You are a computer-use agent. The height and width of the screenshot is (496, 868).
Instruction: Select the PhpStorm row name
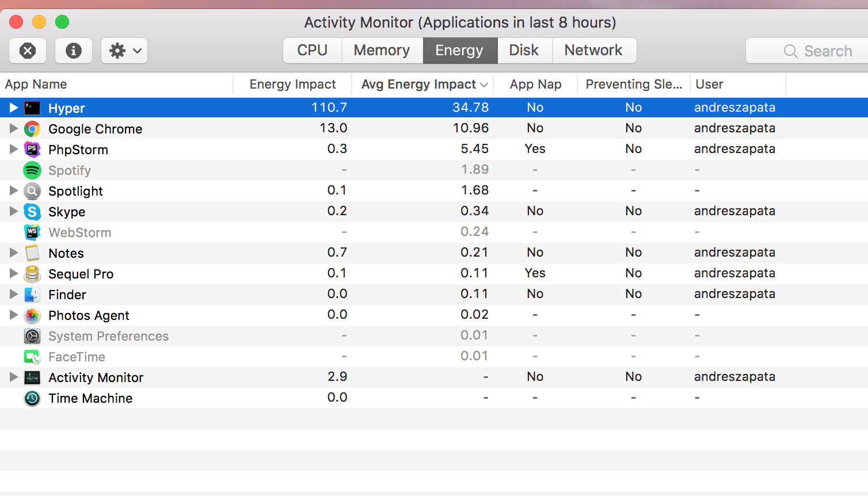tap(78, 150)
